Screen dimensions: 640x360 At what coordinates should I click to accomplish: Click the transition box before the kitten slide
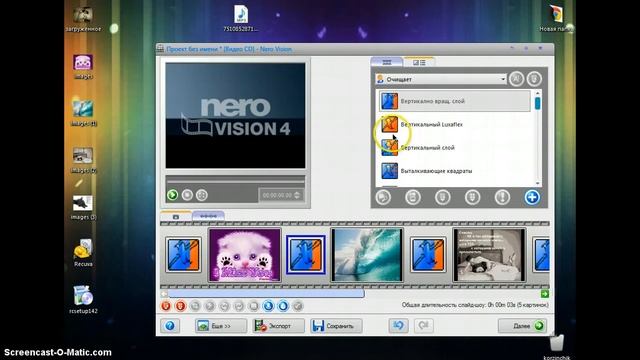[183, 255]
